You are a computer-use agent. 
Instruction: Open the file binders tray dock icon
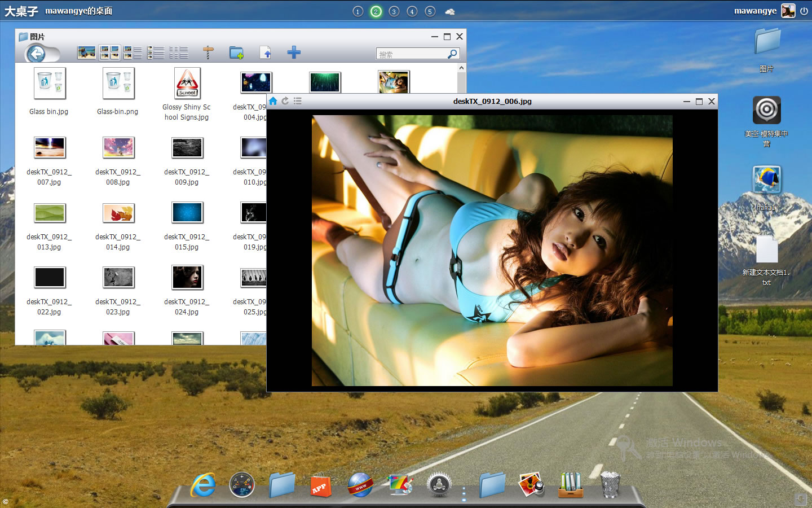pos(571,484)
